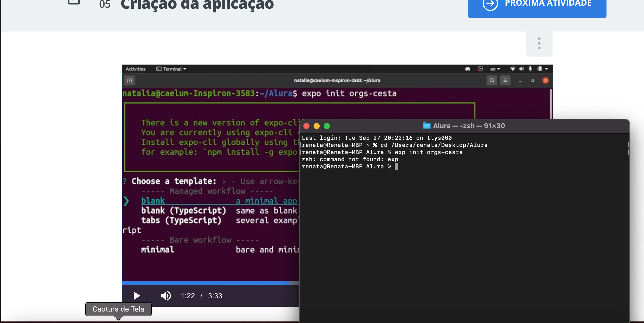The height and width of the screenshot is (323, 644).
Task: Click the 'Captura de Tela' tooltip
Action: click(x=118, y=309)
